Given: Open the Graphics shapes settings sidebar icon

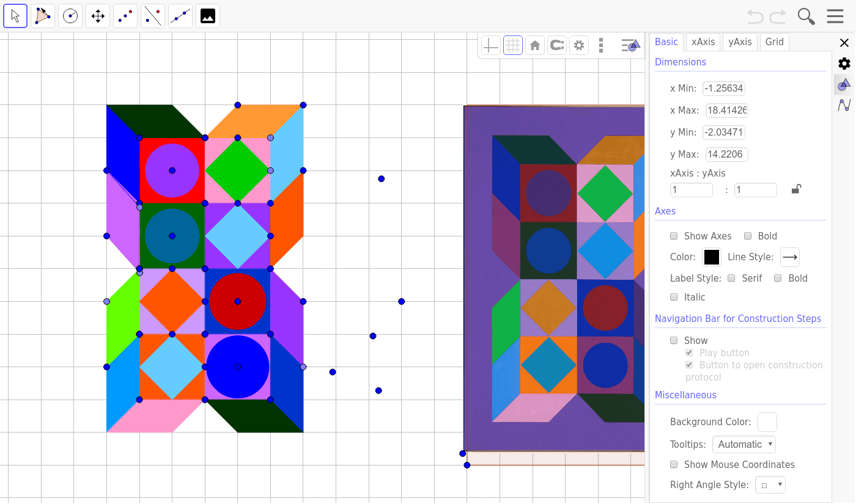Looking at the screenshot, I should pos(844,84).
